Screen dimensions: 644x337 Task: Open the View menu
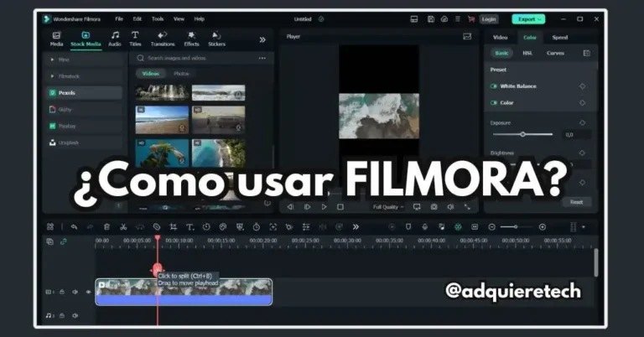tap(179, 19)
